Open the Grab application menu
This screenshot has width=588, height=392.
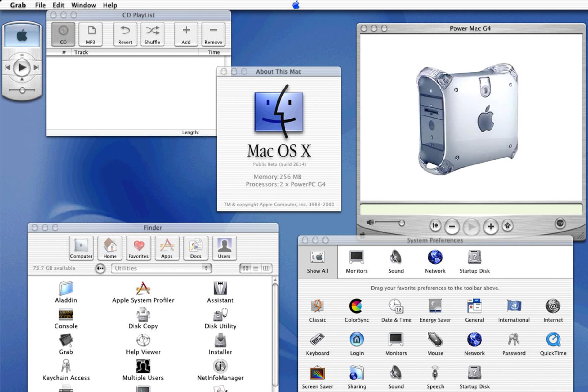pyautogui.click(x=18, y=5)
